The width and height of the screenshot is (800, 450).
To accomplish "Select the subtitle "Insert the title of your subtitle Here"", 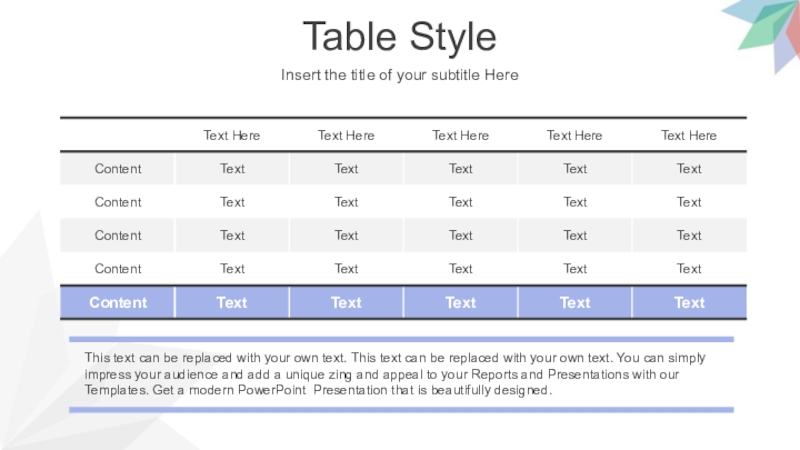I will 399,75.
